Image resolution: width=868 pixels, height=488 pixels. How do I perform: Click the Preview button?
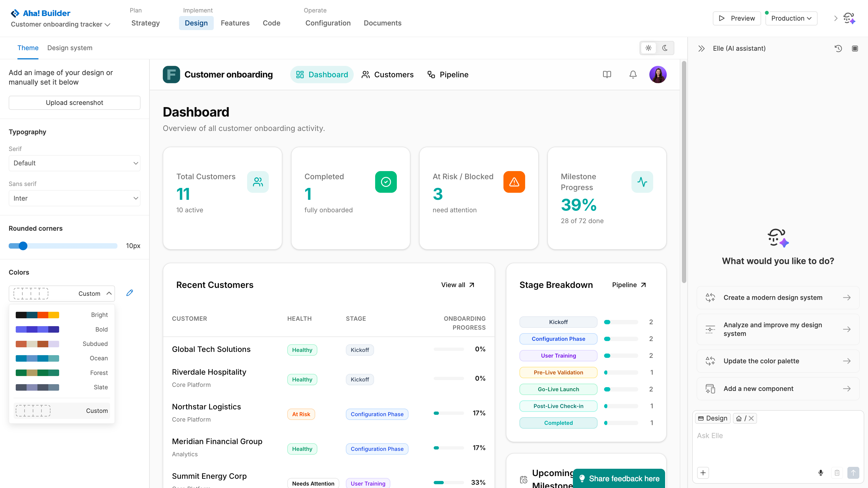(737, 18)
